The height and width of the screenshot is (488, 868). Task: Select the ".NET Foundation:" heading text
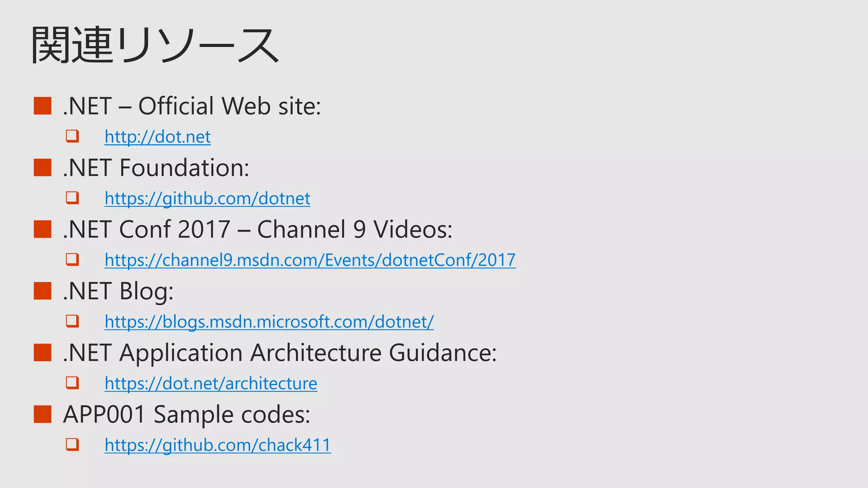click(156, 168)
